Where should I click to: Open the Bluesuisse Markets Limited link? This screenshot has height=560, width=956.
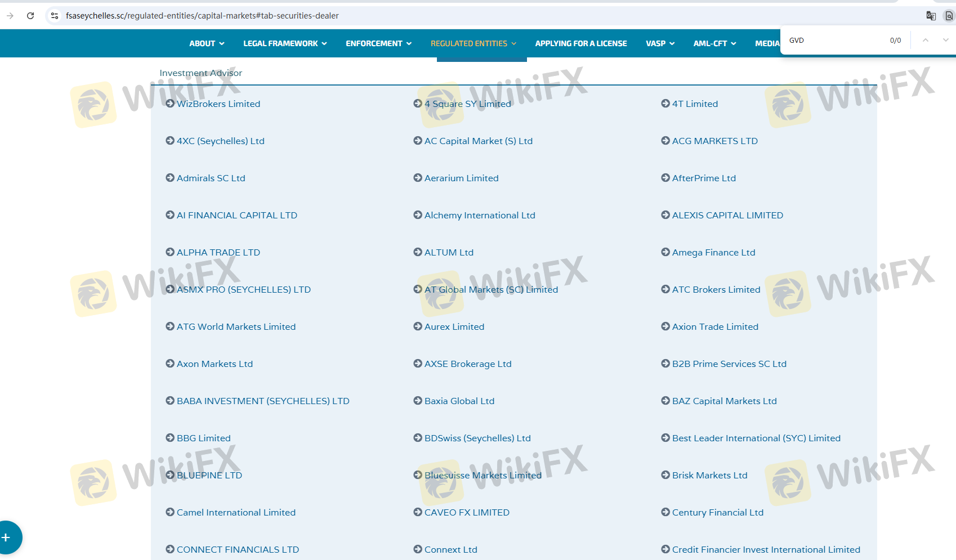483,475
